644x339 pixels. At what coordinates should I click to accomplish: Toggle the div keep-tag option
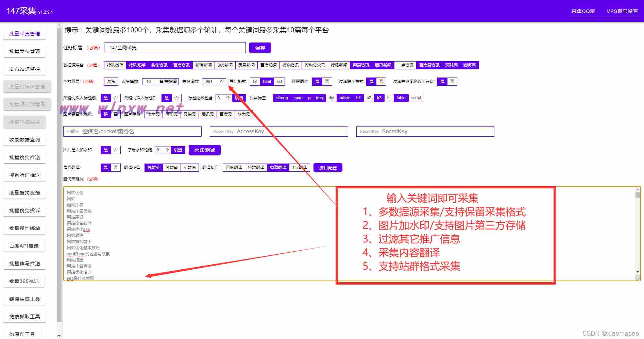(331, 98)
